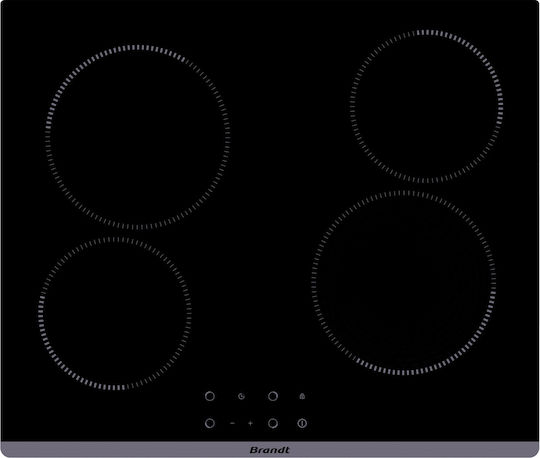Click the dashed ring of rear-right zone

coord(426,33)
